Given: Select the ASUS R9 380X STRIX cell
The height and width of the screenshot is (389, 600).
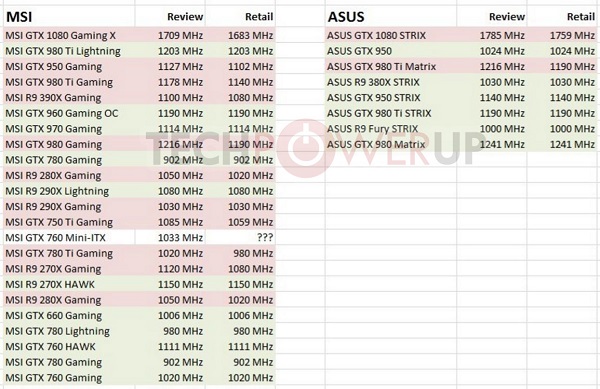Looking at the screenshot, I should (x=391, y=82).
